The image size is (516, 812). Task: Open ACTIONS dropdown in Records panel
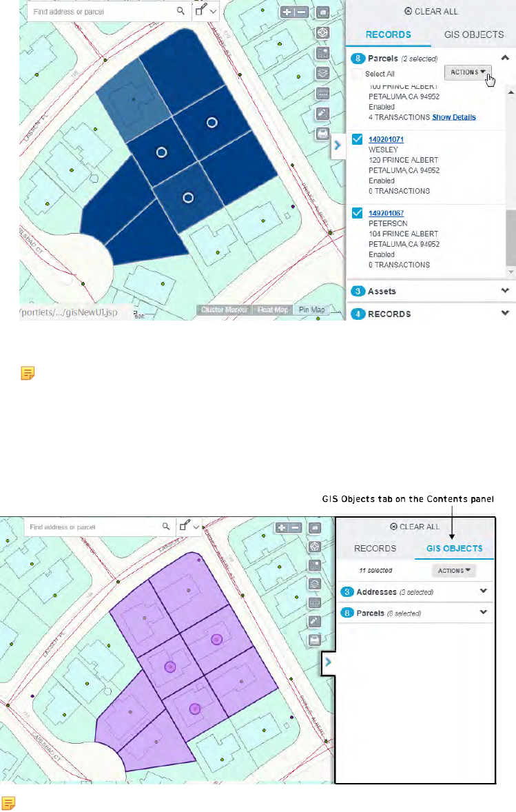tap(468, 72)
